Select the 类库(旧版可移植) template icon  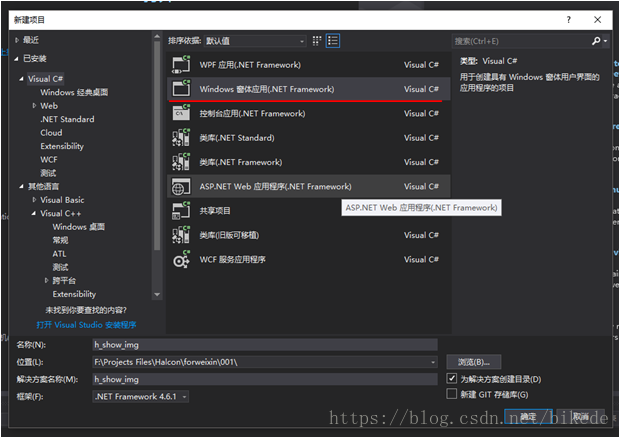pyautogui.click(x=181, y=235)
